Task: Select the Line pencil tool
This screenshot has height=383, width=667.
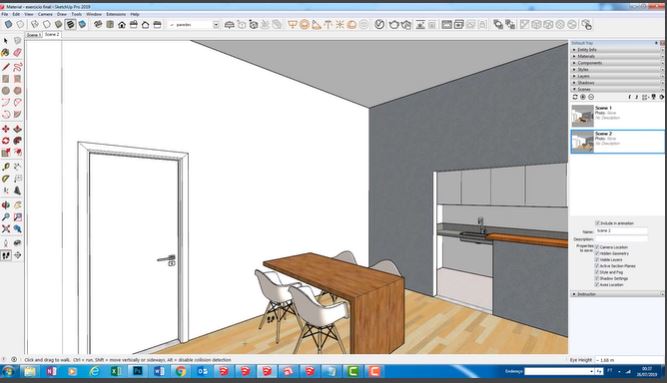Action: coord(6,67)
